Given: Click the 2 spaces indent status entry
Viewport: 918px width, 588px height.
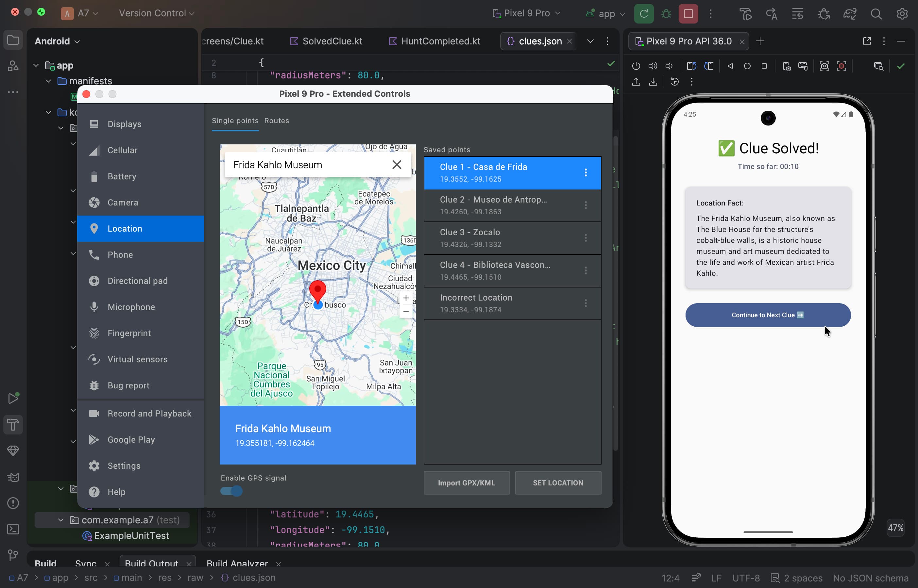Looking at the screenshot, I should click(x=797, y=578).
